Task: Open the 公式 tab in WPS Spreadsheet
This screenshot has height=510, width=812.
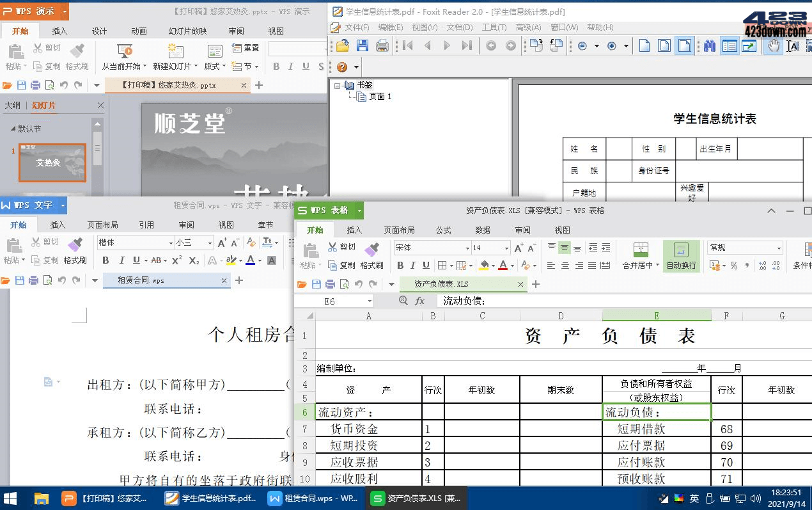Action: pyautogui.click(x=444, y=230)
